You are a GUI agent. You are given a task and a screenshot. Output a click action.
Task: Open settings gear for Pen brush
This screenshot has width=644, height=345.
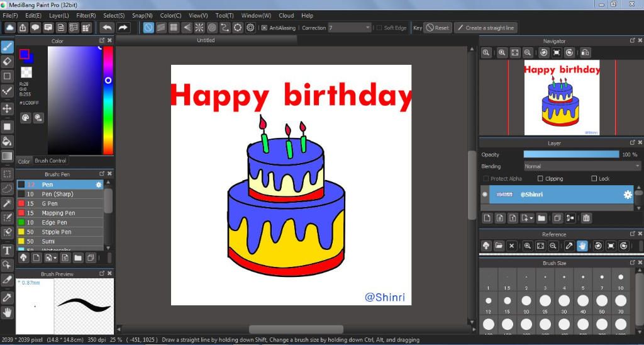click(99, 184)
